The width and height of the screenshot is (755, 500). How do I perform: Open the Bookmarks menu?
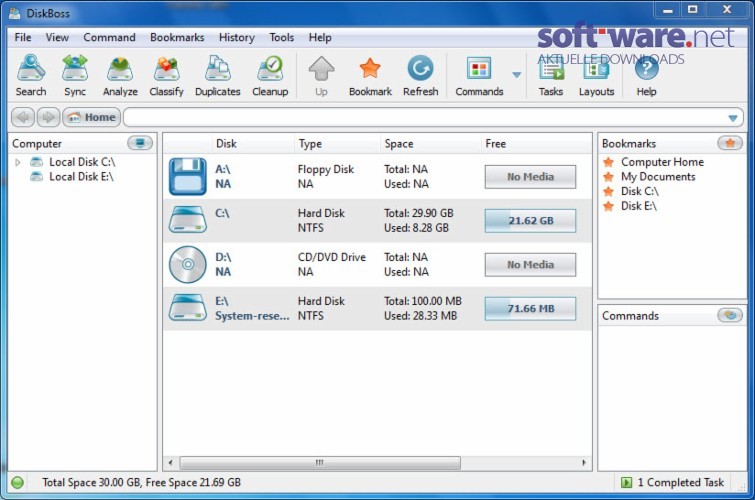[177, 37]
